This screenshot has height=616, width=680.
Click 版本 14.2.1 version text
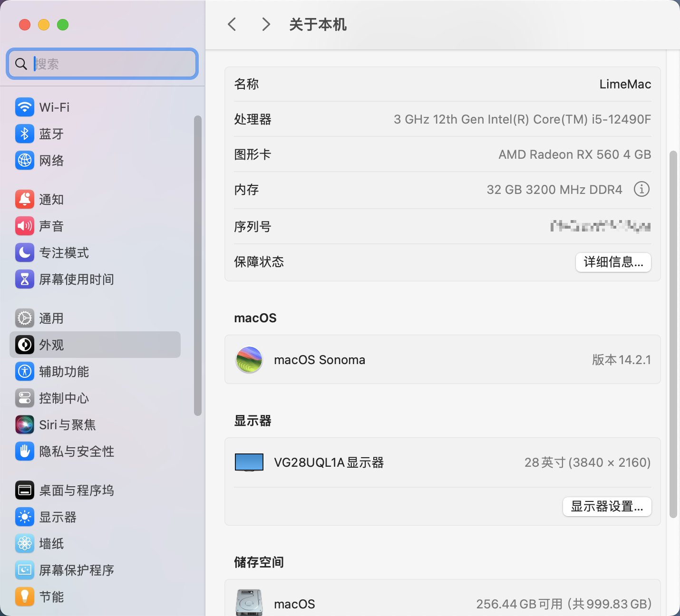pyautogui.click(x=622, y=360)
